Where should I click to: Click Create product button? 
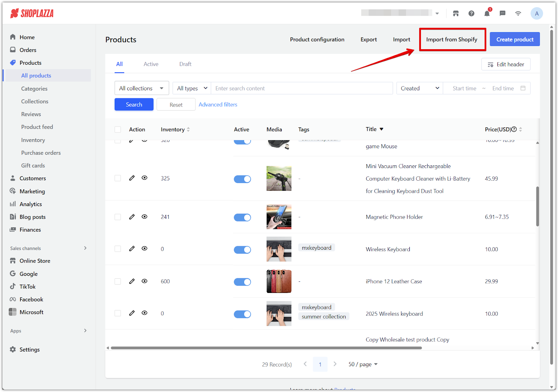(515, 39)
